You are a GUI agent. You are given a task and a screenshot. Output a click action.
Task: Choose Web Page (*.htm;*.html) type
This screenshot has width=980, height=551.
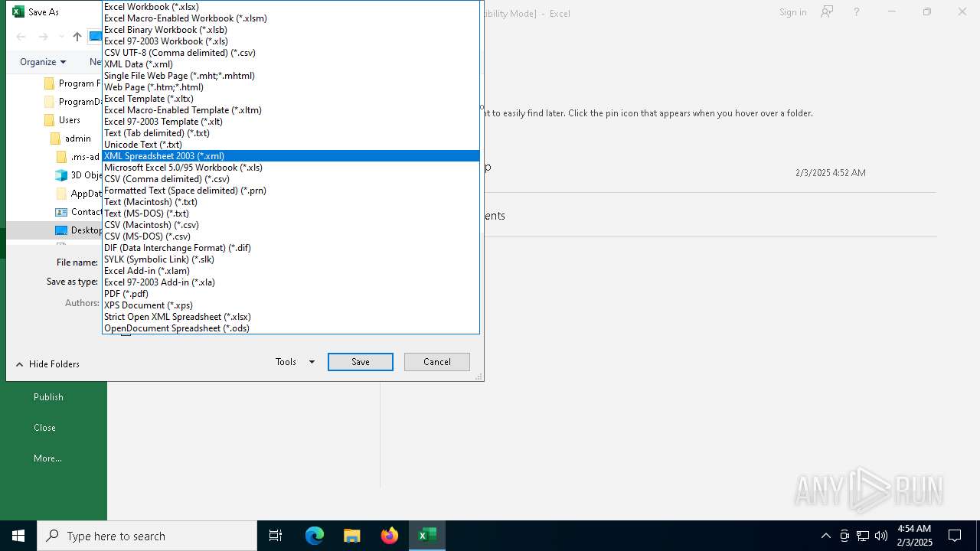pos(291,87)
